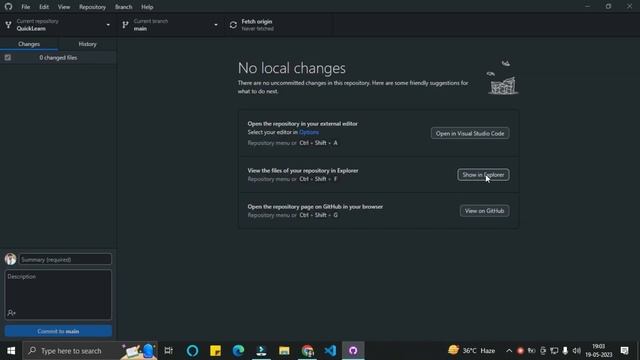Screen dimensions: 640x360
Task: Click the taskbar icon with down arrow and underline
Action: click(261, 351)
